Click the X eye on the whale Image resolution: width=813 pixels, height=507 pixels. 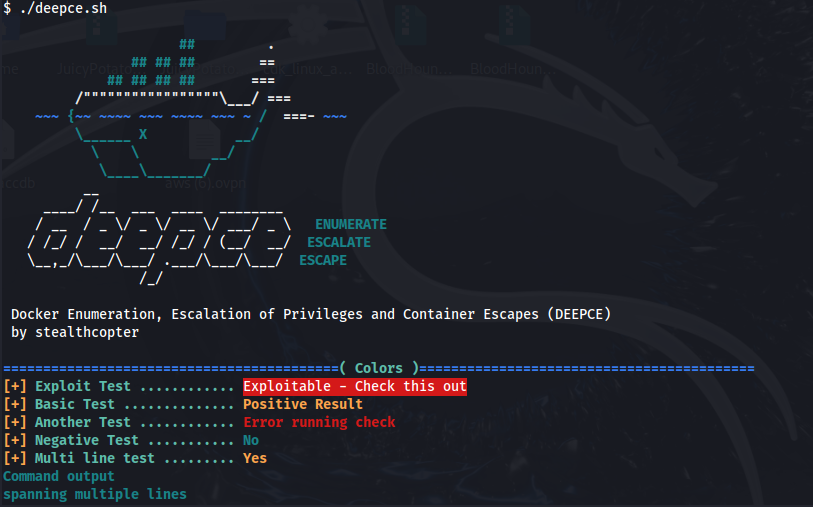click(x=143, y=134)
